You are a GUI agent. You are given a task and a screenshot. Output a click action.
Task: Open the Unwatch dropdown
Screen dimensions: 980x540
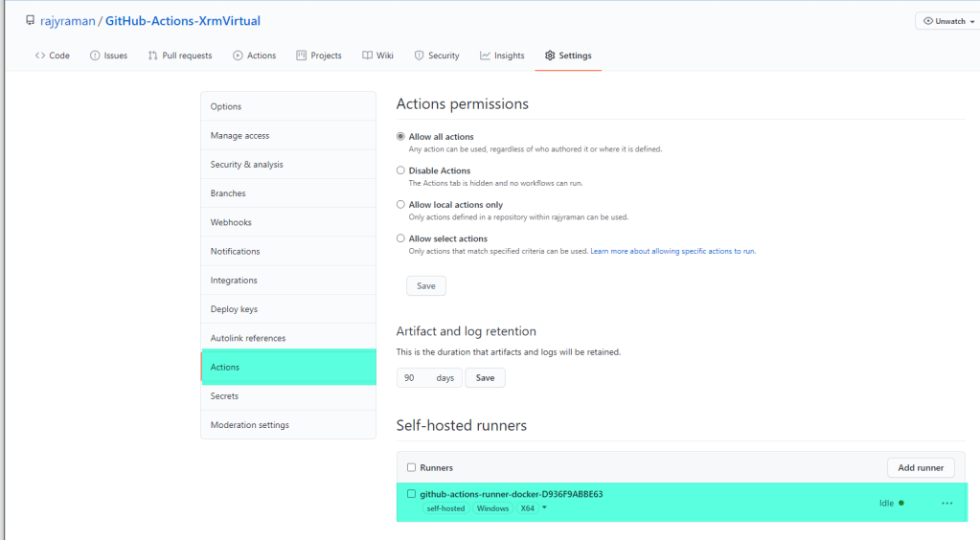[x=944, y=21]
